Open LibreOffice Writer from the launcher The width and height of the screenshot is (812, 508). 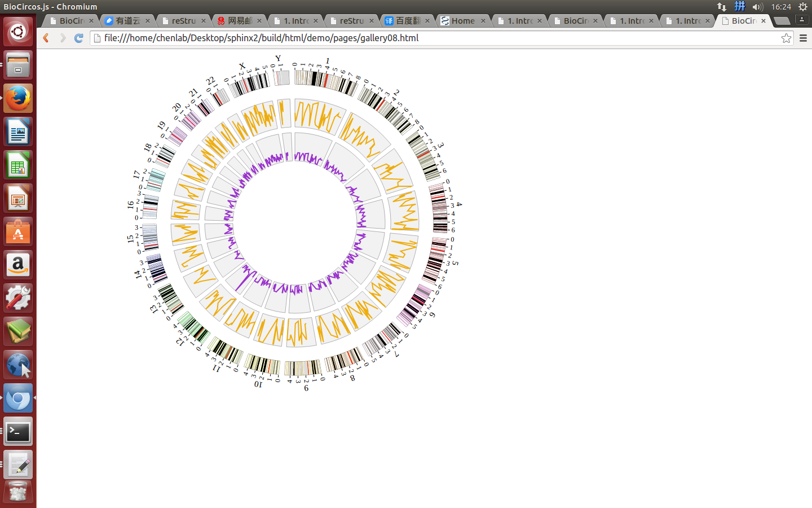18,132
